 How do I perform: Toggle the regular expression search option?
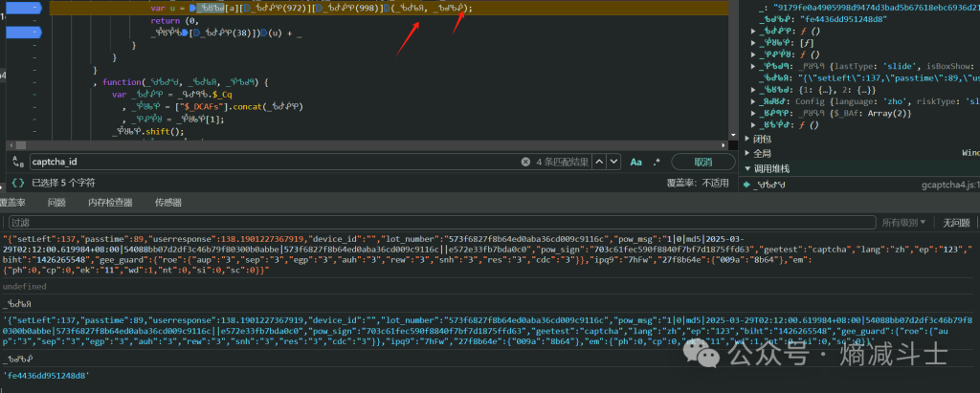point(657,163)
